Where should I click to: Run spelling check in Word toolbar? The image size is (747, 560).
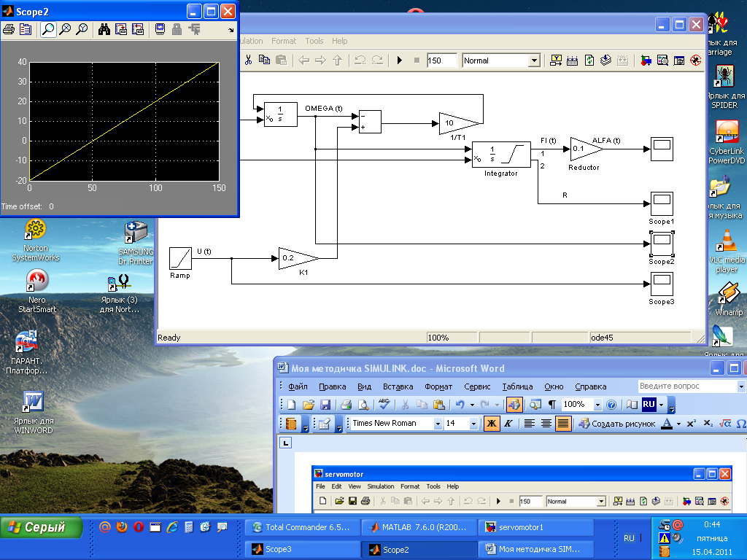(x=384, y=405)
